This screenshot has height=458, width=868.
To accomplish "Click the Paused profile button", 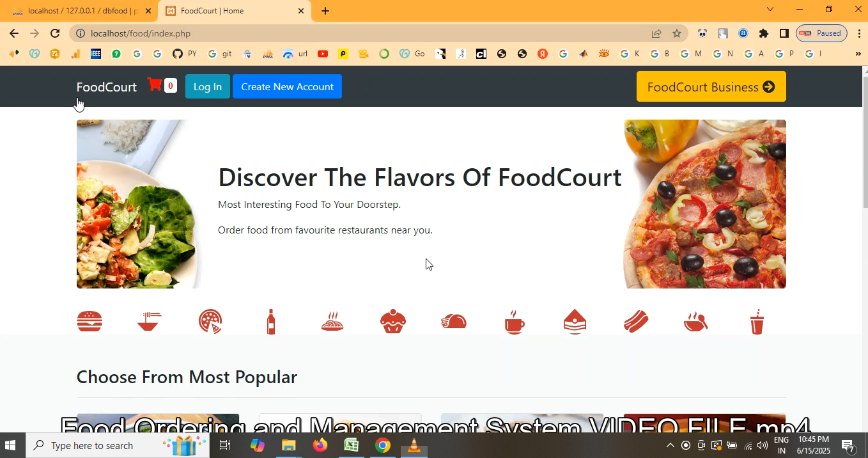I will click(x=822, y=33).
